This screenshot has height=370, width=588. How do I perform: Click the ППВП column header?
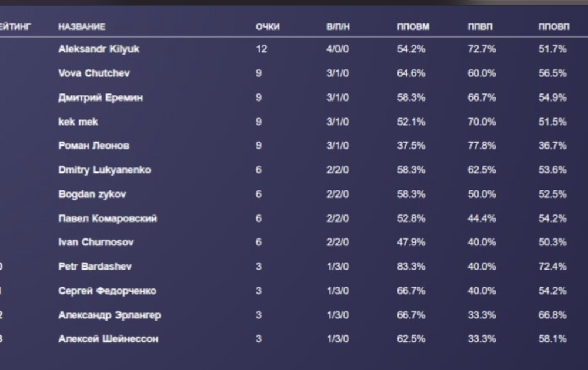[x=480, y=27]
